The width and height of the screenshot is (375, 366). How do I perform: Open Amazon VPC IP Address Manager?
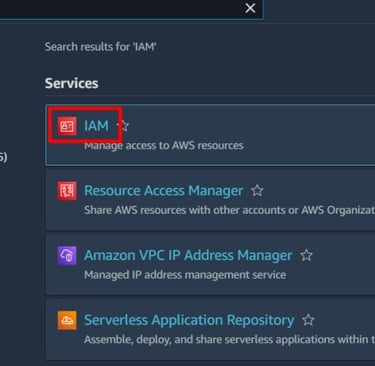pyautogui.click(x=188, y=255)
